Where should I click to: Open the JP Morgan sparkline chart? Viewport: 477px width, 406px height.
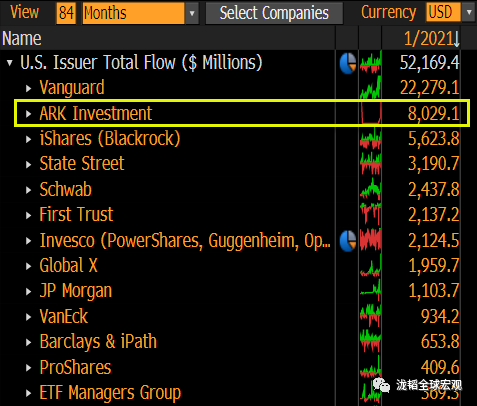pos(370,291)
